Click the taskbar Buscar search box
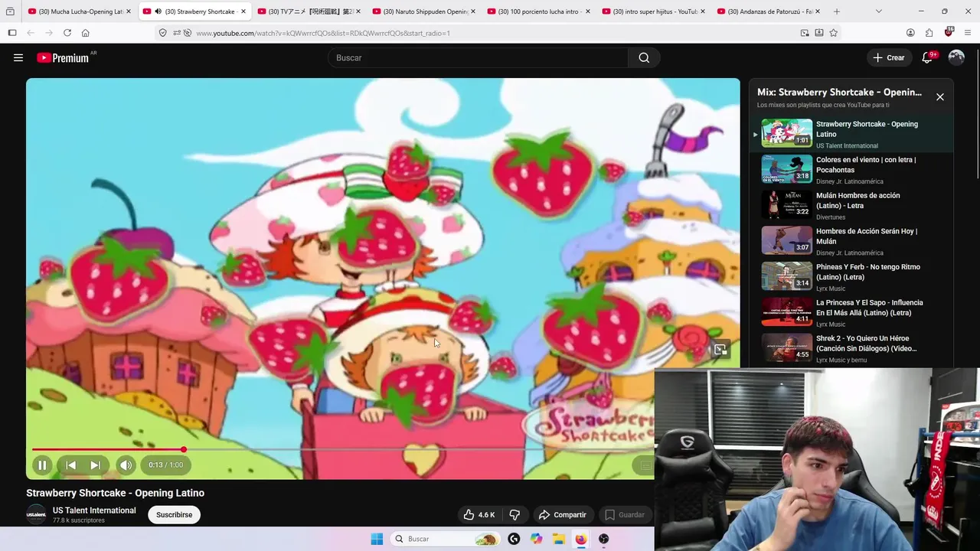The width and height of the screenshot is (980, 551). coord(446,539)
